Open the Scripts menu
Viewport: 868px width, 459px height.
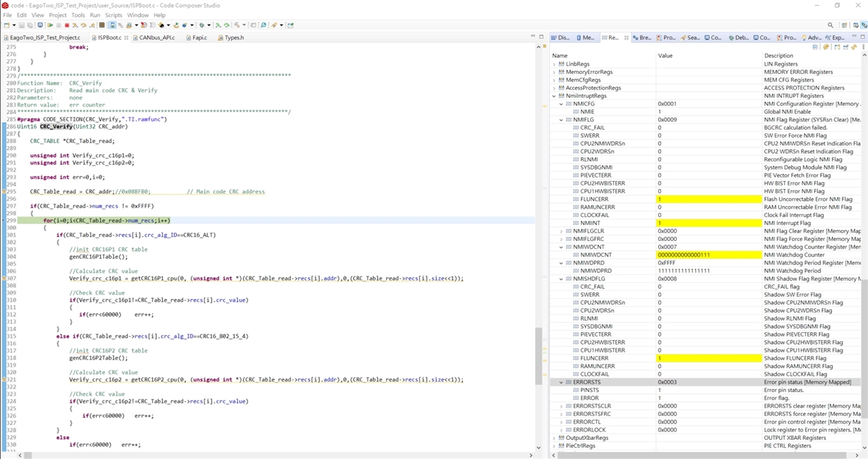click(x=114, y=15)
